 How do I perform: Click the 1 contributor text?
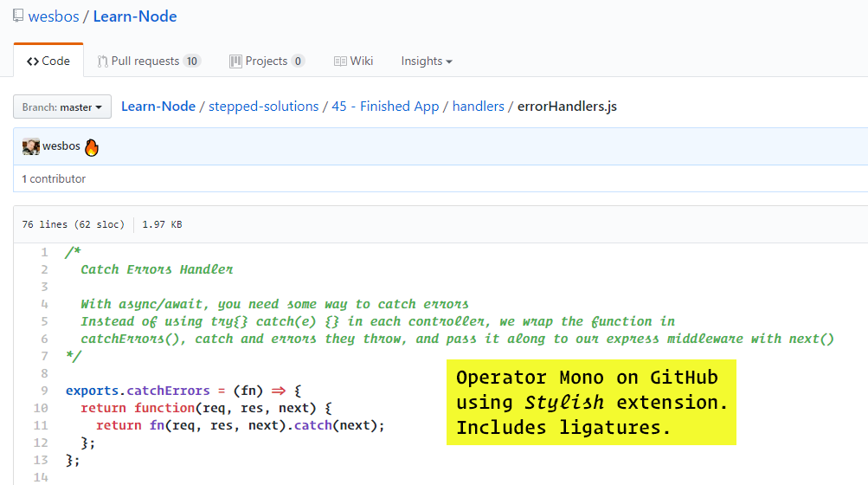pyautogui.click(x=54, y=178)
